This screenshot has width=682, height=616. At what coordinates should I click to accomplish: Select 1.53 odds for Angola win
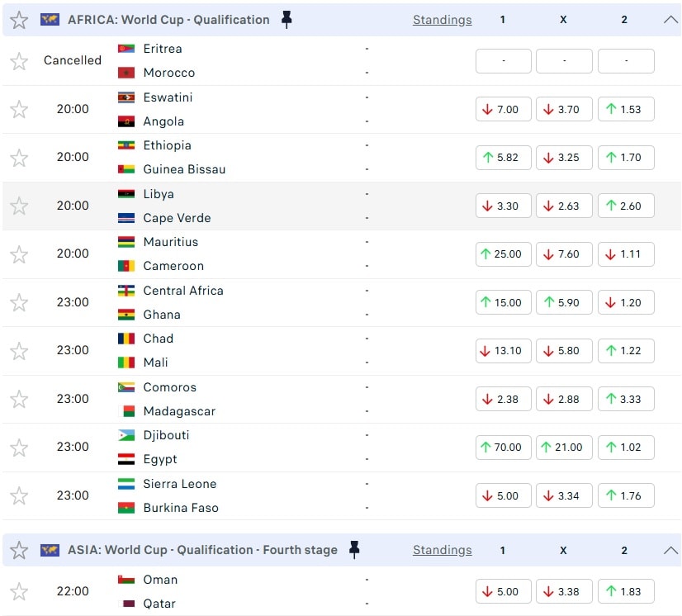click(x=625, y=109)
